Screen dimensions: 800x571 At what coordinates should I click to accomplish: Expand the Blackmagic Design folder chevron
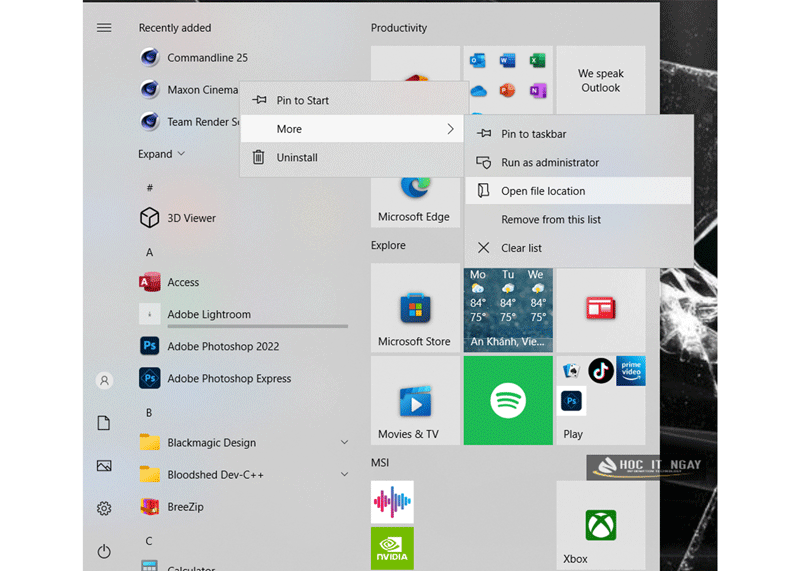click(344, 442)
